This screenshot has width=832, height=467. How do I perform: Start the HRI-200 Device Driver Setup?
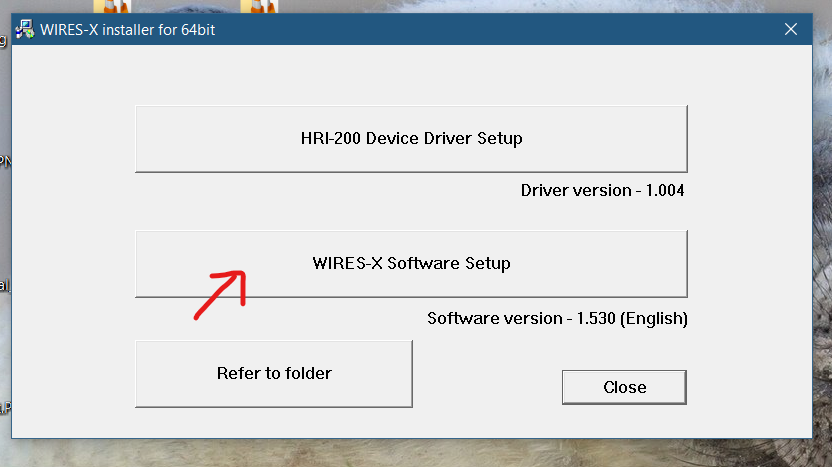click(411, 139)
